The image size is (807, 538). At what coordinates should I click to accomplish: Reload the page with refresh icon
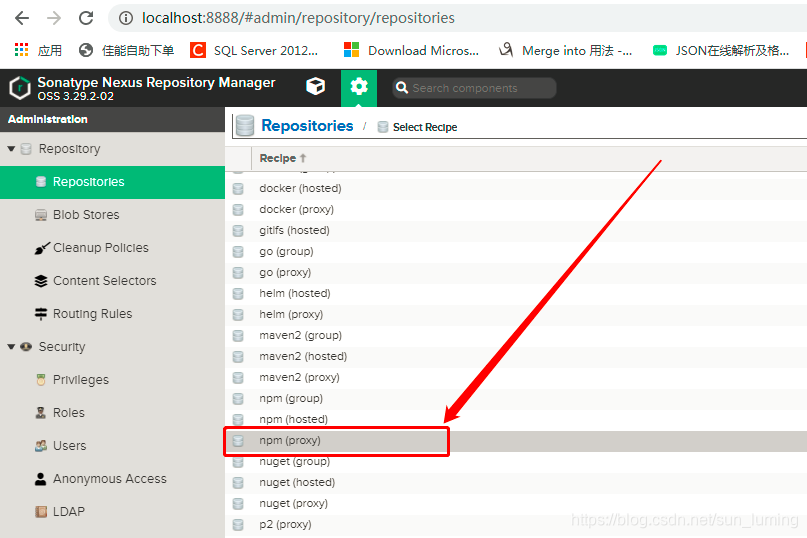(x=86, y=18)
